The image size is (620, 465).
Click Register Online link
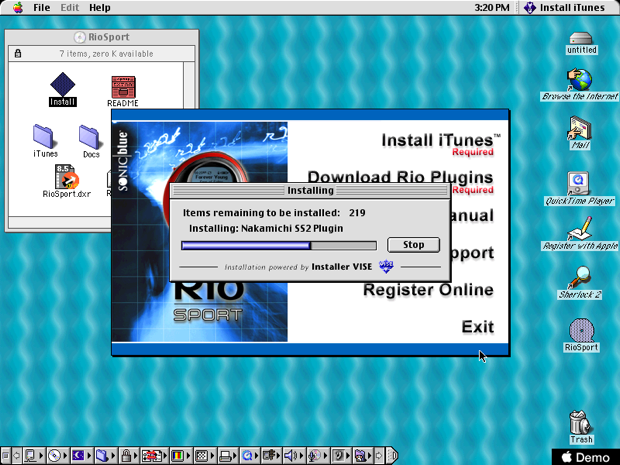coord(428,290)
